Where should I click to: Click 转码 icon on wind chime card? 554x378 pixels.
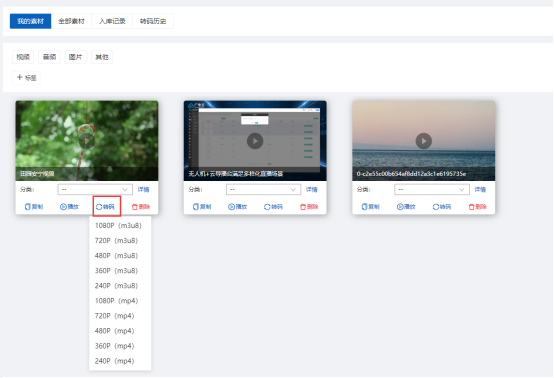[105, 207]
